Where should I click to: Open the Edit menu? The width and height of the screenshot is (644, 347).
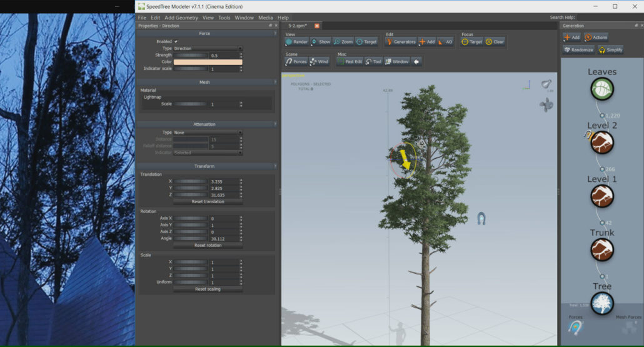pos(155,18)
